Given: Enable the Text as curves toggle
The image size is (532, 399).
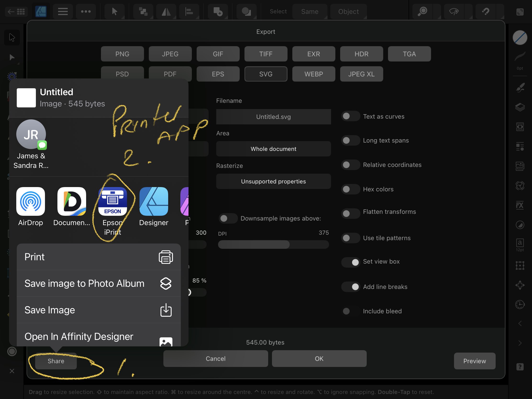Looking at the screenshot, I should coord(350,116).
